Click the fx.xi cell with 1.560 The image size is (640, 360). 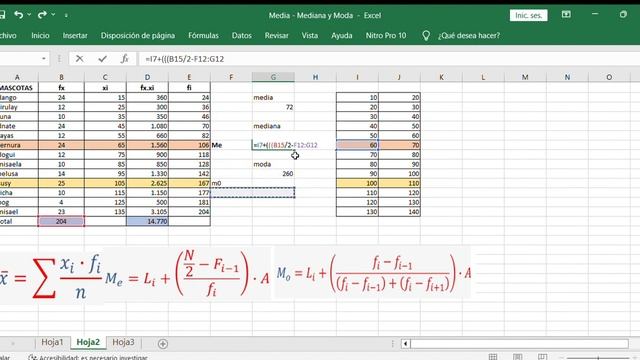pyautogui.click(x=147, y=145)
